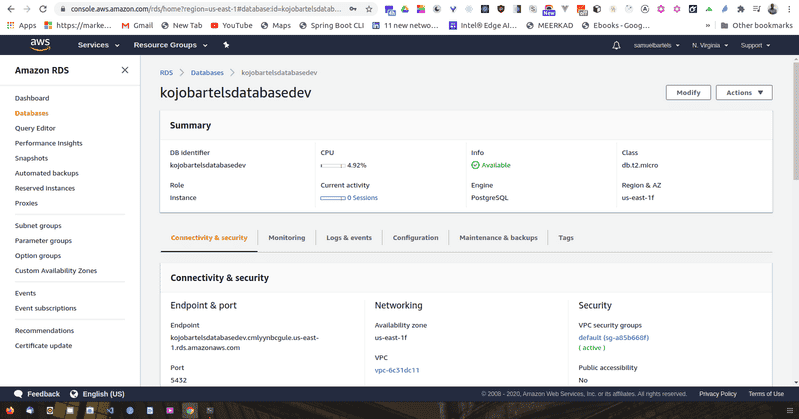Open the notifications bell
The image size is (799, 419).
616,45
